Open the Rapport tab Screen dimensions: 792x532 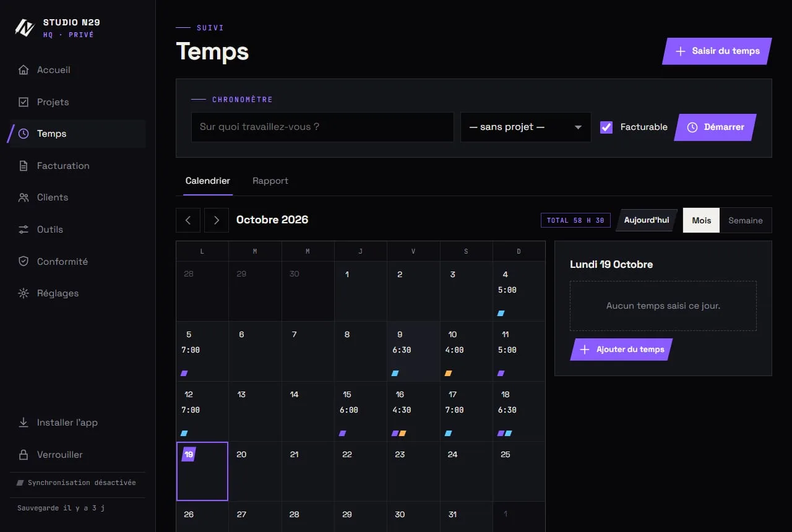click(270, 181)
